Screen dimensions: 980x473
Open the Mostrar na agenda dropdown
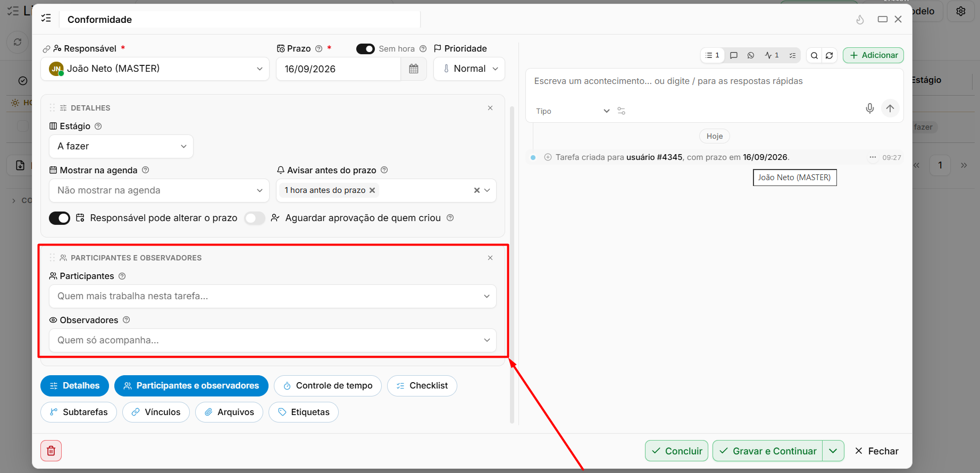(159, 190)
